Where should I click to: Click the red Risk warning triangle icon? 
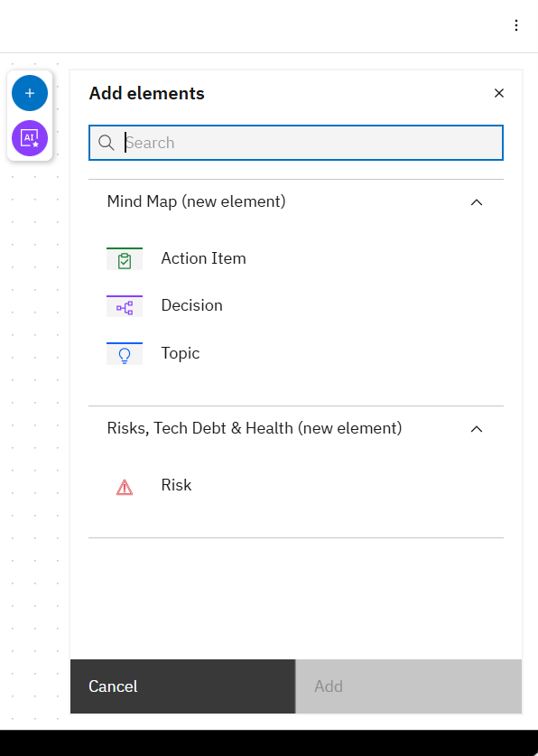(125, 488)
